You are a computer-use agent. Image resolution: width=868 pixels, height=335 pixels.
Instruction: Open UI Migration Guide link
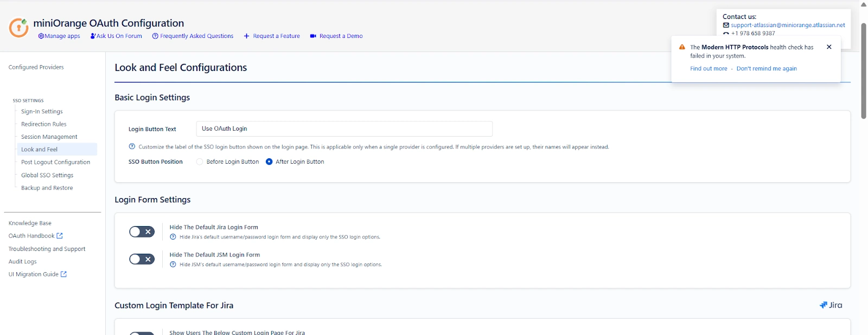click(x=34, y=274)
